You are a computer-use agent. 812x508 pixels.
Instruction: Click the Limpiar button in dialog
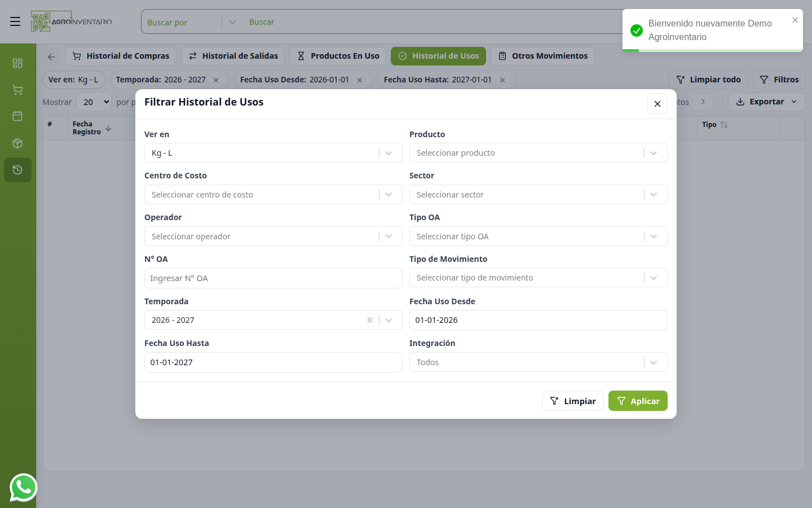(x=573, y=401)
